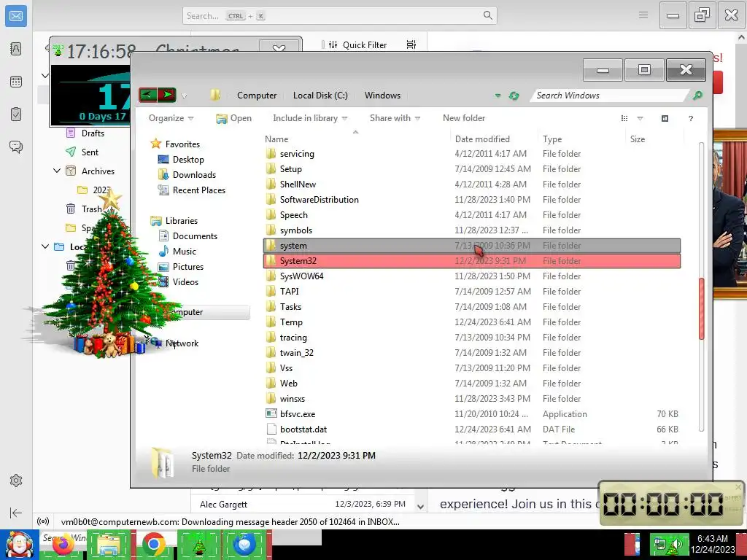747x560 pixels.
Task: Open Thunderbird hamburger app menu
Action: pos(643,15)
